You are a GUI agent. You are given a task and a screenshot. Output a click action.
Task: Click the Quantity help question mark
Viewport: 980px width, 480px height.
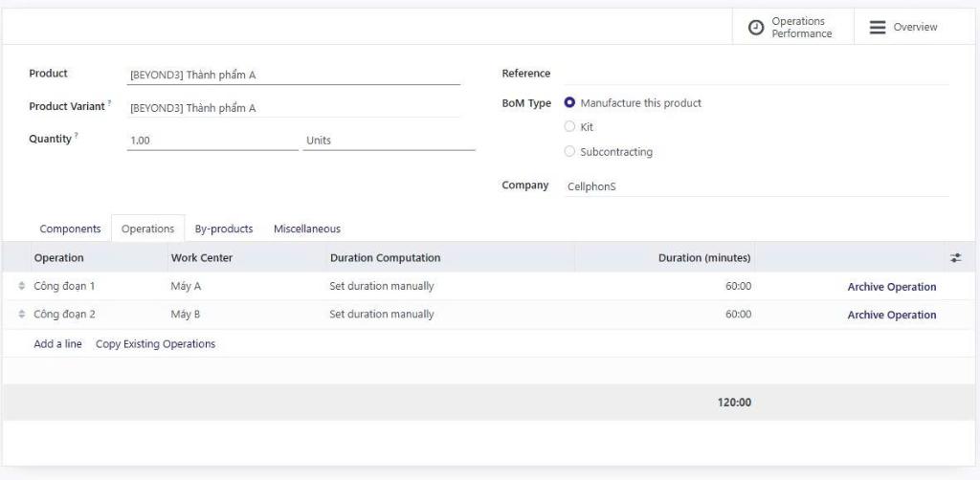(x=77, y=136)
